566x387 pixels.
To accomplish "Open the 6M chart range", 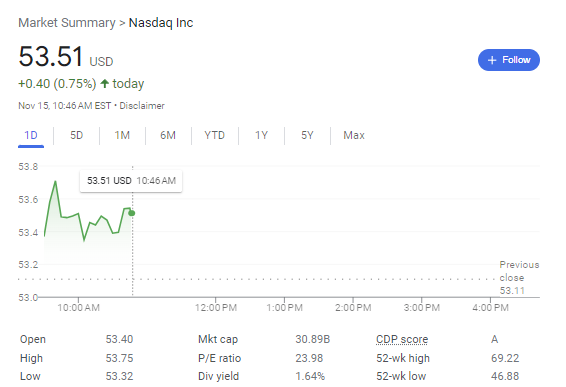I will coord(168,135).
